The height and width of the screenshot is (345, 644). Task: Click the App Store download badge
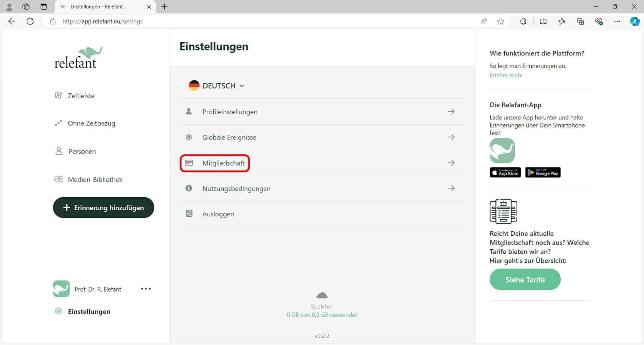point(505,172)
